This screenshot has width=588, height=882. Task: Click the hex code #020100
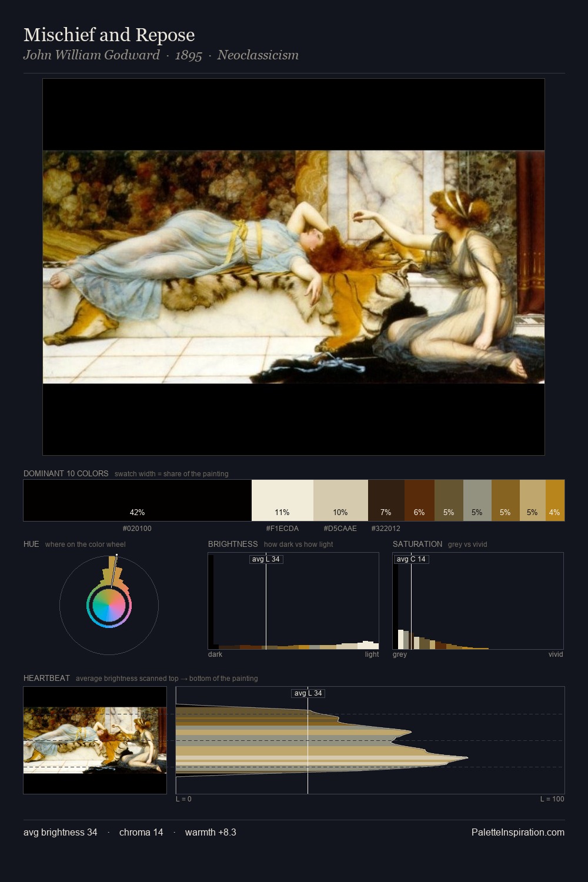pyautogui.click(x=137, y=529)
